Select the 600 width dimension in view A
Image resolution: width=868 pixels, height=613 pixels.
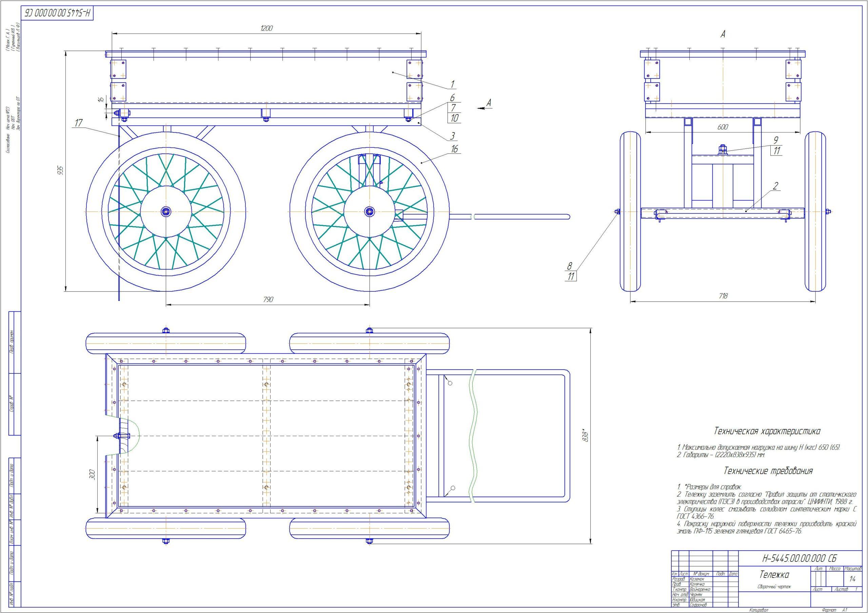(x=723, y=127)
